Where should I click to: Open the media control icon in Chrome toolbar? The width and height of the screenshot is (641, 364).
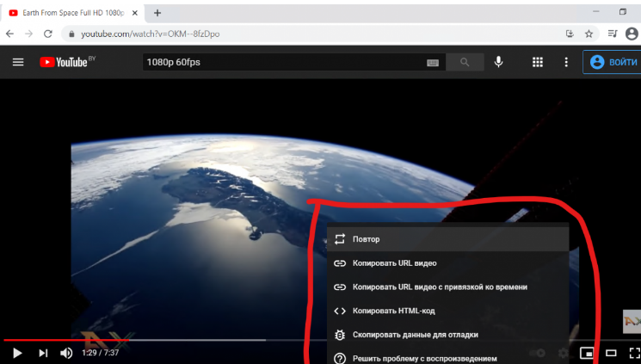(x=613, y=34)
